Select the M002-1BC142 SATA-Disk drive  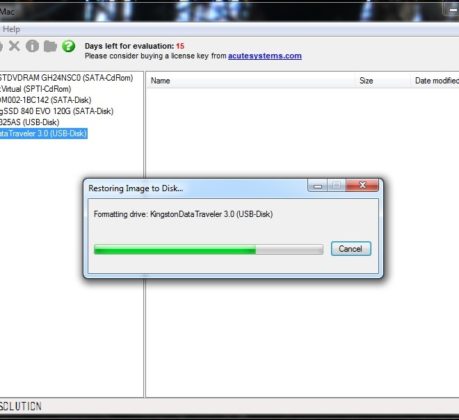(x=46, y=100)
